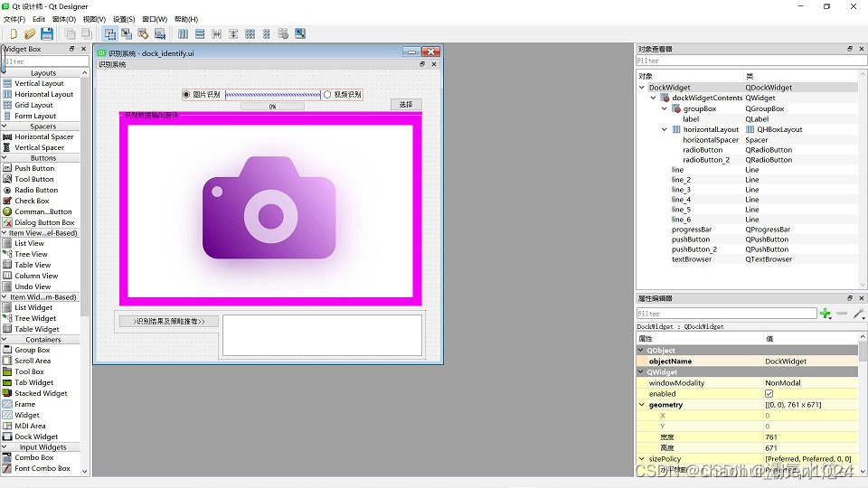The width and height of the screenshot is (868, 488).
Task: Open the 窗体(O) menu
Action: pyautogui.click(x=64, y=19)
